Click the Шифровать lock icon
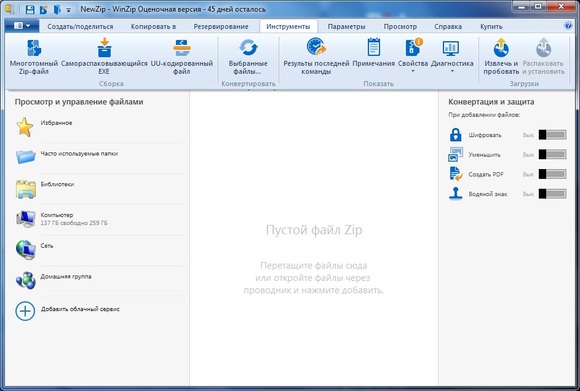580x391 pixels. (x=455, y=135)
